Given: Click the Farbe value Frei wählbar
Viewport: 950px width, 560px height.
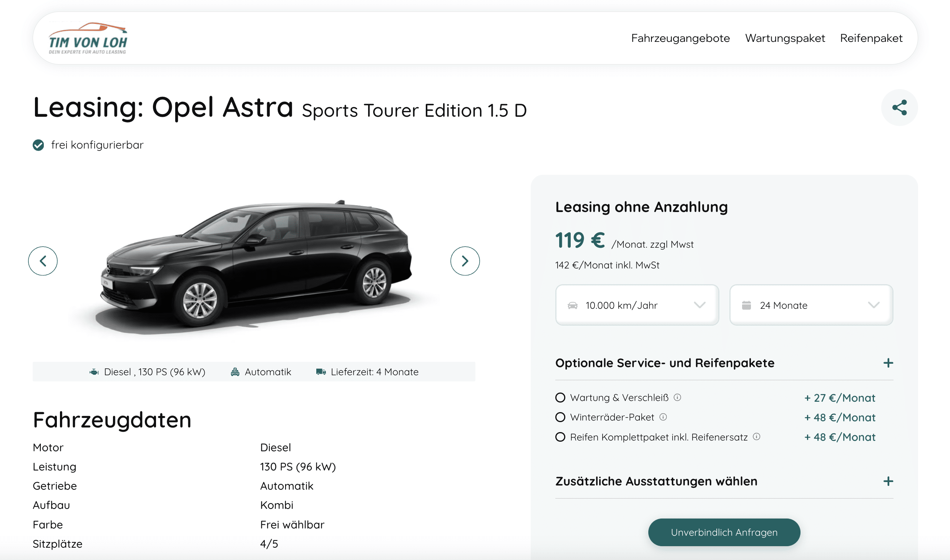Looking at the screenshot, I should click(x=292, y=525).
